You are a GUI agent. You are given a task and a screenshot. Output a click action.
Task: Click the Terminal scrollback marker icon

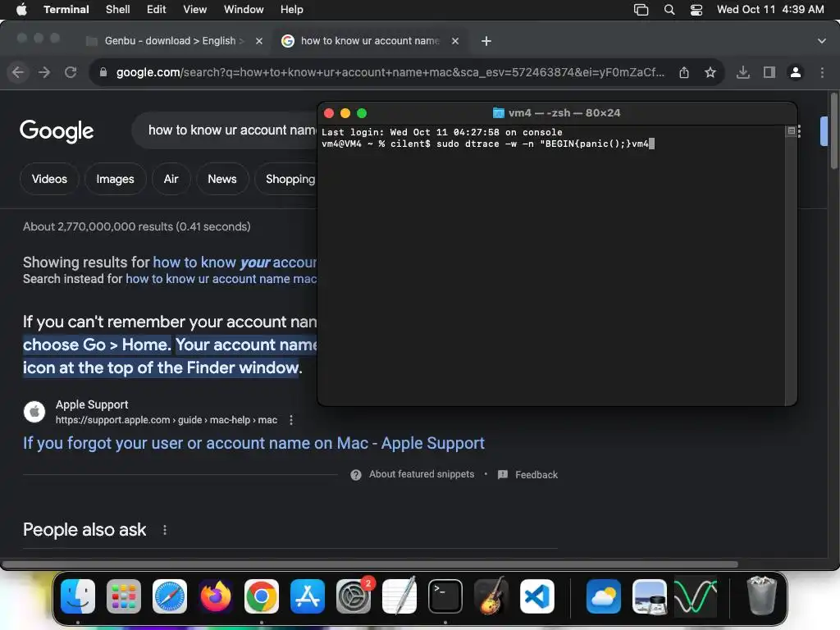(792, 130)
